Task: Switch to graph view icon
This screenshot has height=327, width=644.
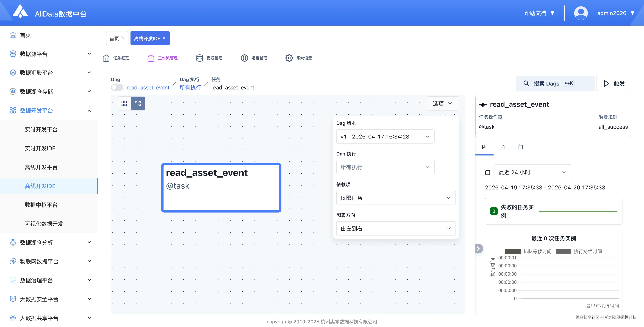Action: coord(138,103)
